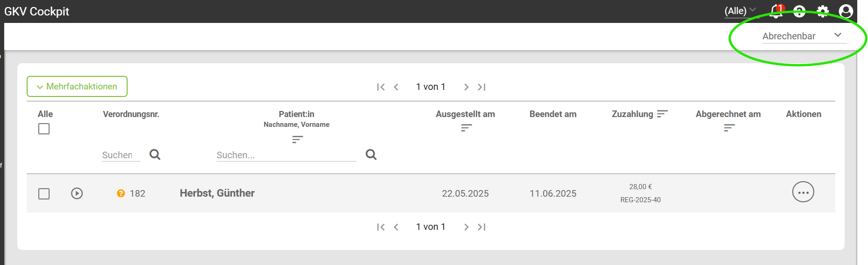Open the settings gear icon
This screenshot has height=265, width=868.
[823, 11]
